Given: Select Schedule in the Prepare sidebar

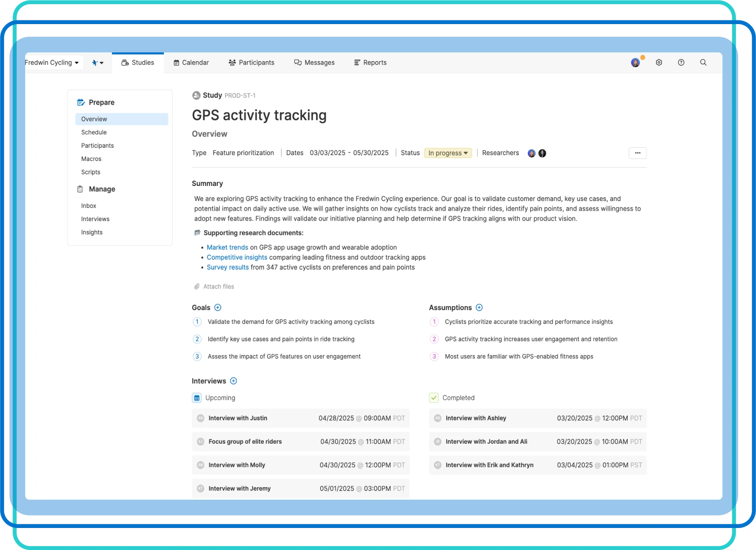Looking at the screenshot, I should [x=94, y=133].
